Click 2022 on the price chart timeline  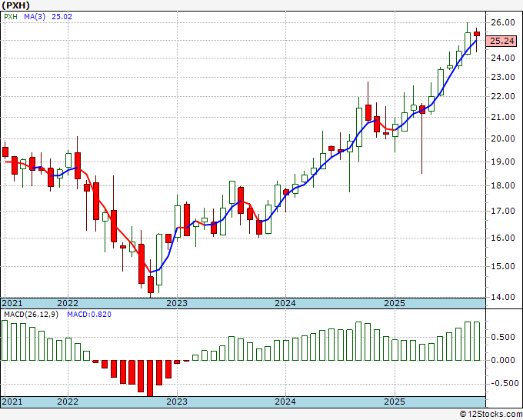[x=68, y=303]
